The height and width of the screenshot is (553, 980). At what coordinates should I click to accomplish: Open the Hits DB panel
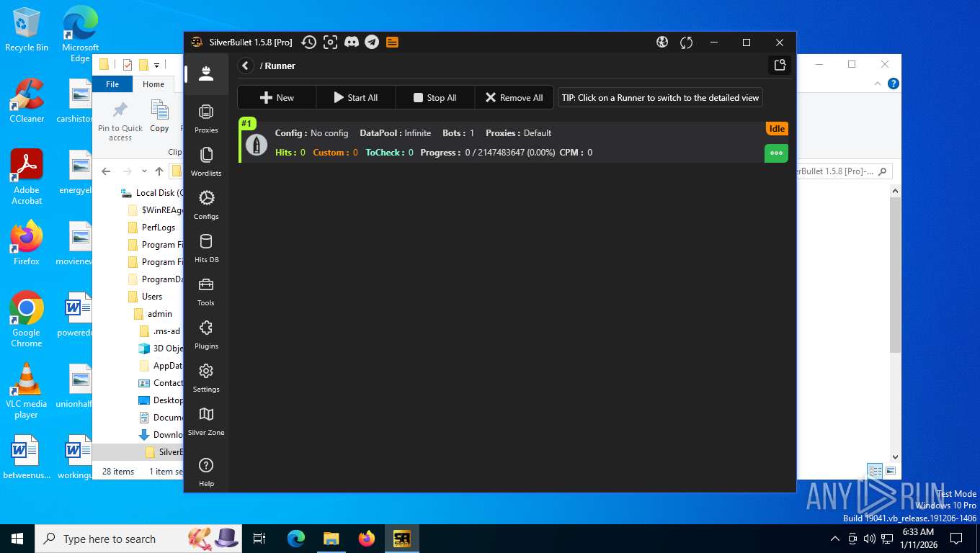[x=206, y=248]
